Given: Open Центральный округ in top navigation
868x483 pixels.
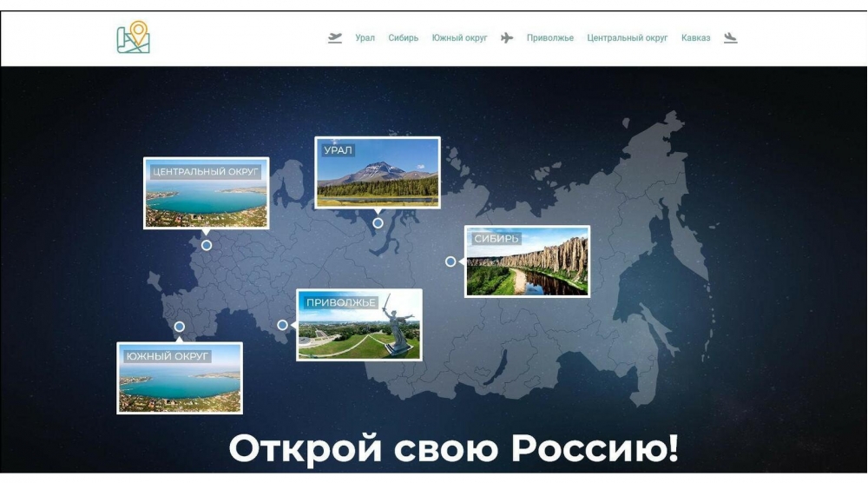Looking at the screenshot, I should [x=628, y=37].
